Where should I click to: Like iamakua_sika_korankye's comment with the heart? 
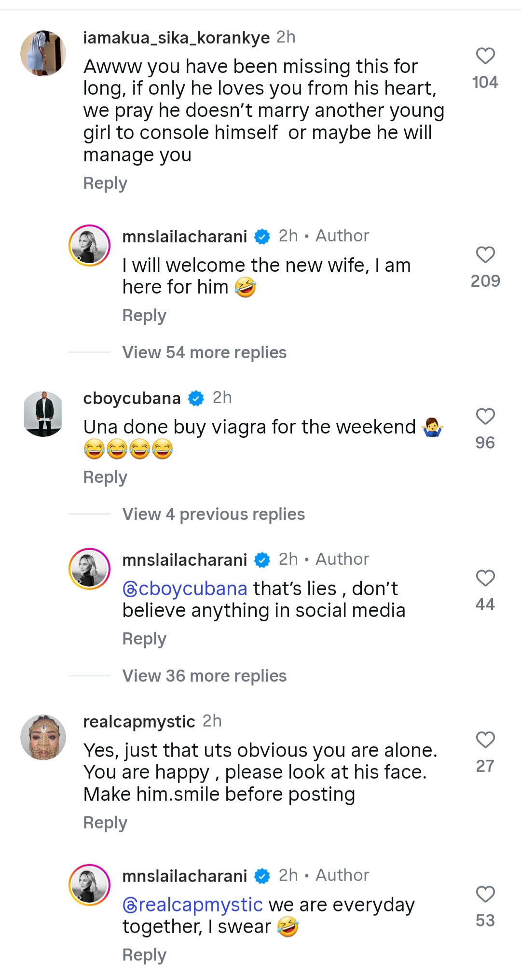(485, 56)
